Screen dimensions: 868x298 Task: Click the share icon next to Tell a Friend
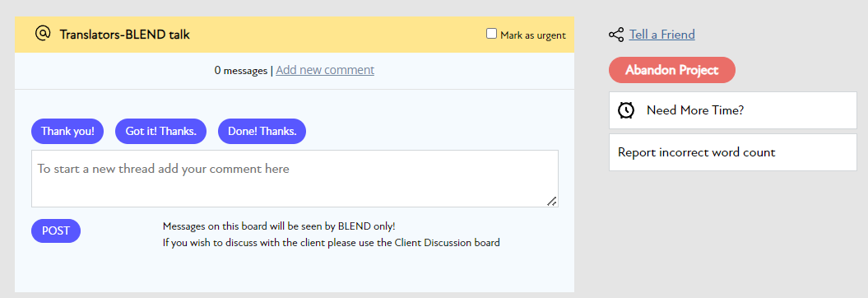[616, 35]
